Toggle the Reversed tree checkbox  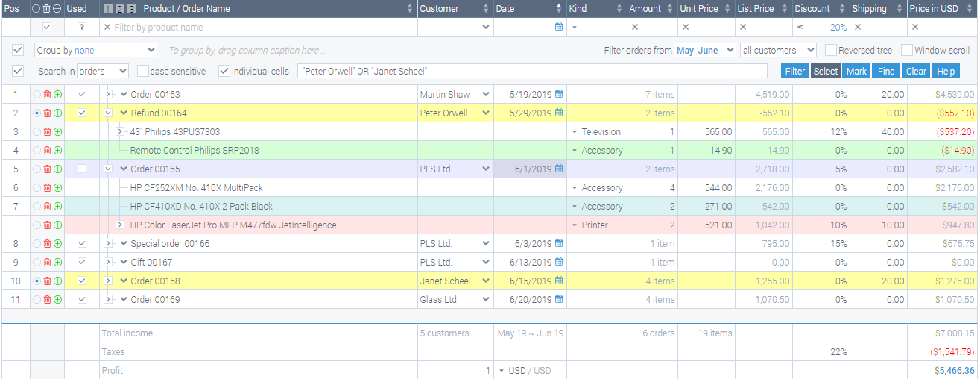click(831, 51)
